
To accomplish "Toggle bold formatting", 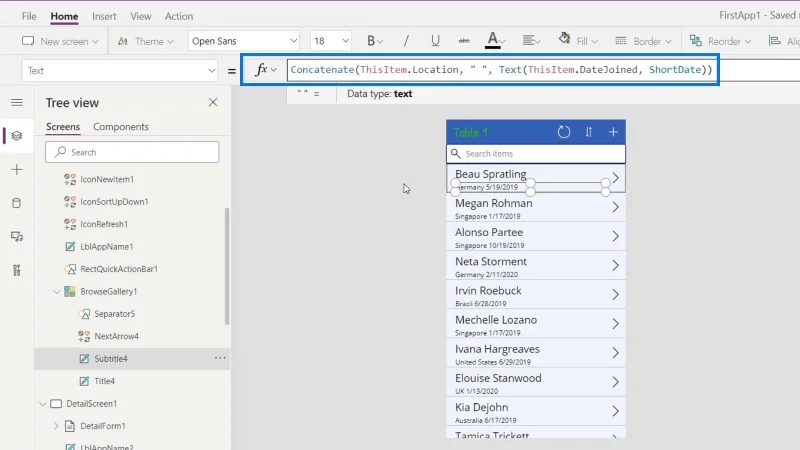I will [374, 41].
